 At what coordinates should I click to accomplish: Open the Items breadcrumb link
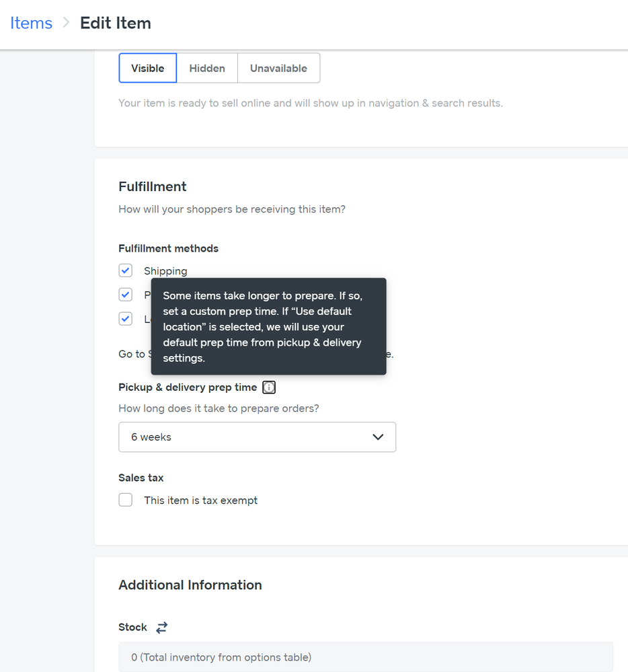click(x=31, y=22)
